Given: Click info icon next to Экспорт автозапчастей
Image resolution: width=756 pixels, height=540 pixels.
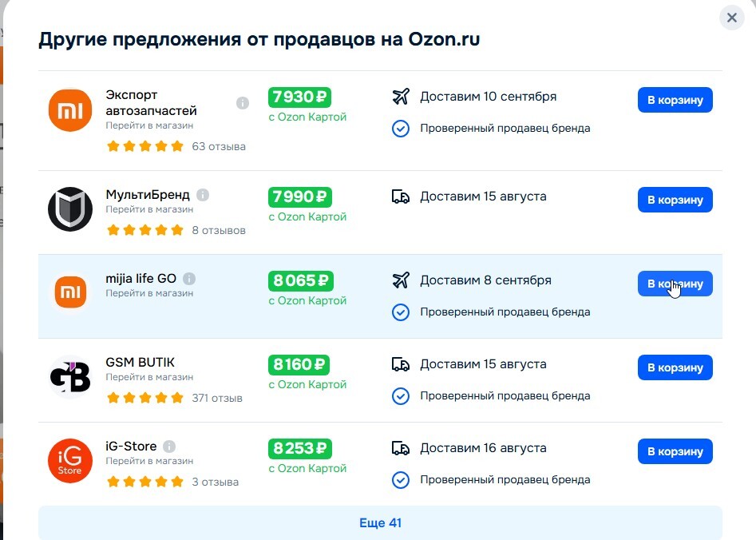Looking at the screenshot, I should (243, 103).
